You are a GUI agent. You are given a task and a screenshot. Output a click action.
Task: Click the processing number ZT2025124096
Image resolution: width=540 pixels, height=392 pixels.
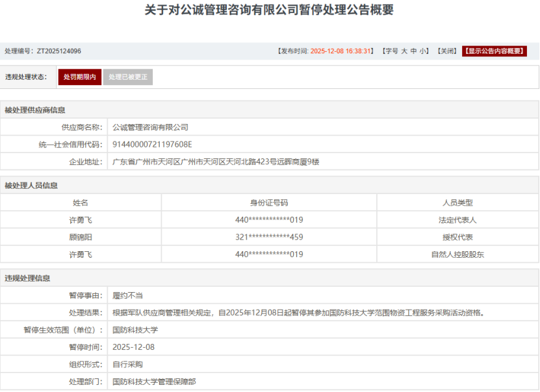coord(58,51)
